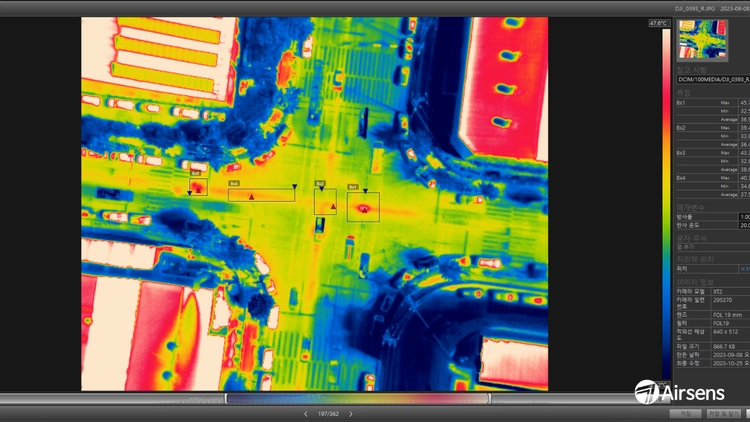Image resolution: width=750 pixels, height=422 pixels.
Task: Select the Bx3 Max measurement row
Action: tap(713, 153)
